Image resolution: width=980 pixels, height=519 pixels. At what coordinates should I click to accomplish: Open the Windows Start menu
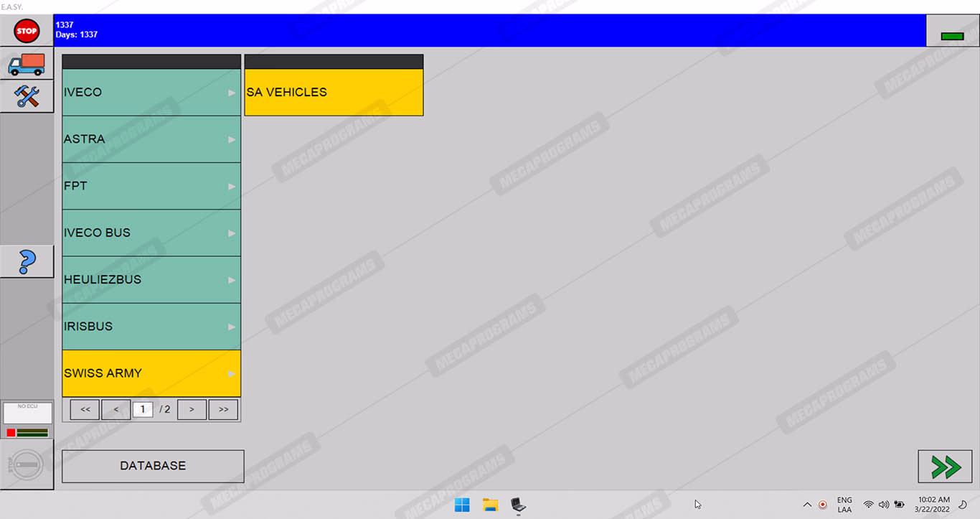(462, 505)
